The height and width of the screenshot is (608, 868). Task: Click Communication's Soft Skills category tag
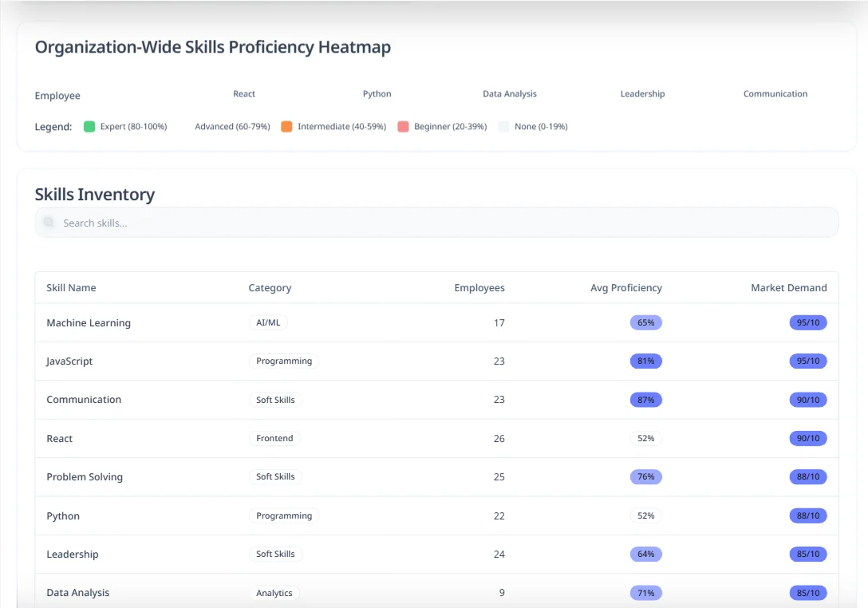(275, 400)
